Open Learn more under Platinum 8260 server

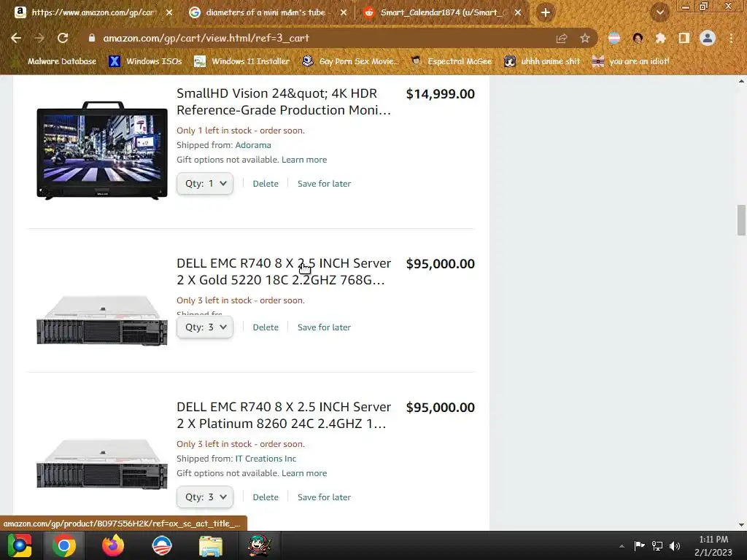[304, 473]
